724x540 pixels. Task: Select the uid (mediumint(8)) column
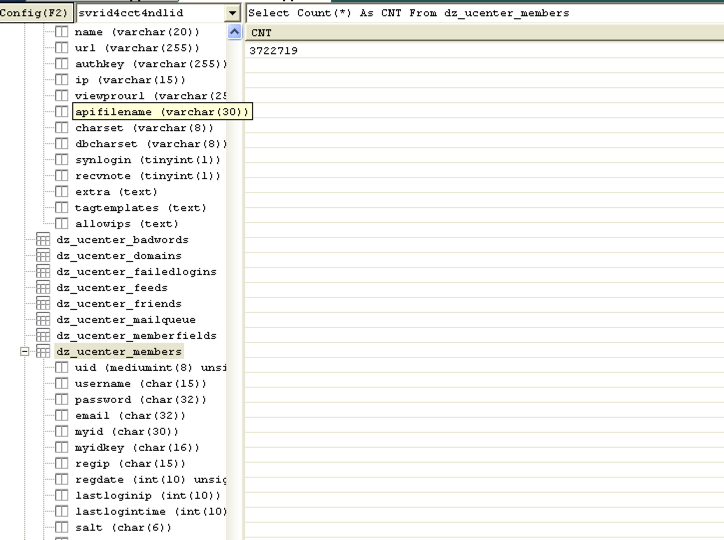pyautogui.click(x=151, y=368)
